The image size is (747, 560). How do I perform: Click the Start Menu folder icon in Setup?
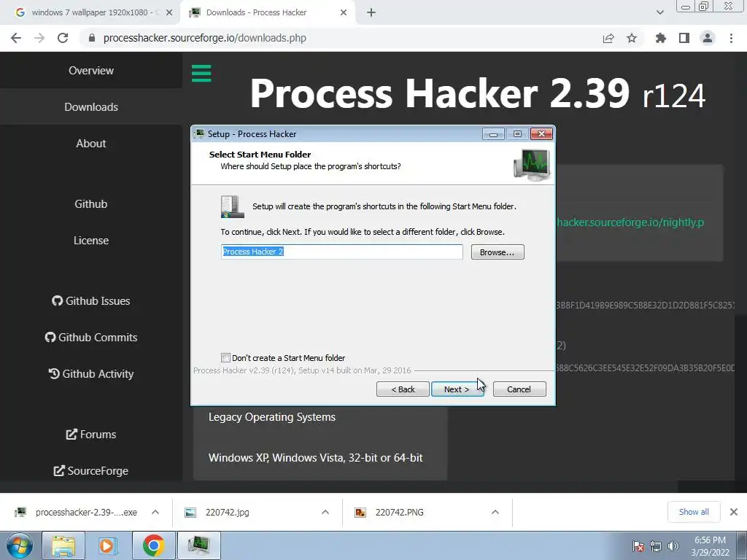233,206
